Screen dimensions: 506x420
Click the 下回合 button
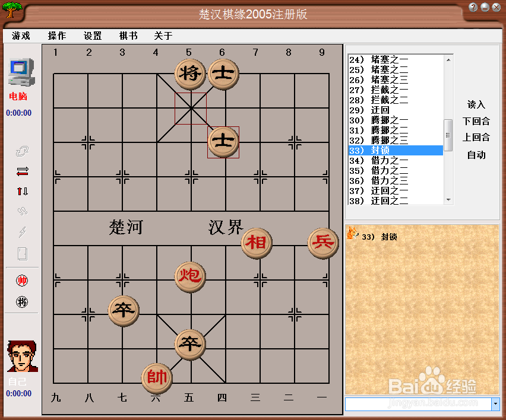pyautogui.click(x=476, y=121)
